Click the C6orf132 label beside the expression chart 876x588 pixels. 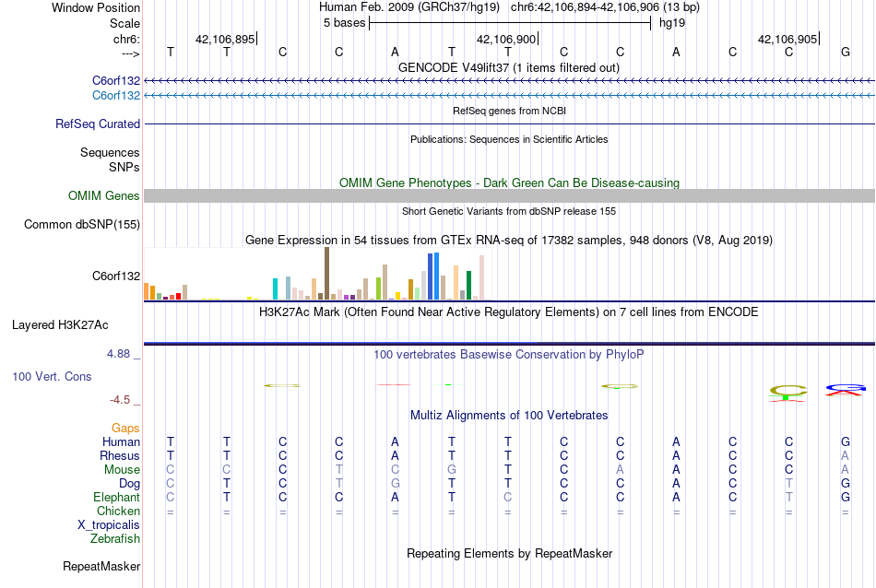tap(116, 276)
